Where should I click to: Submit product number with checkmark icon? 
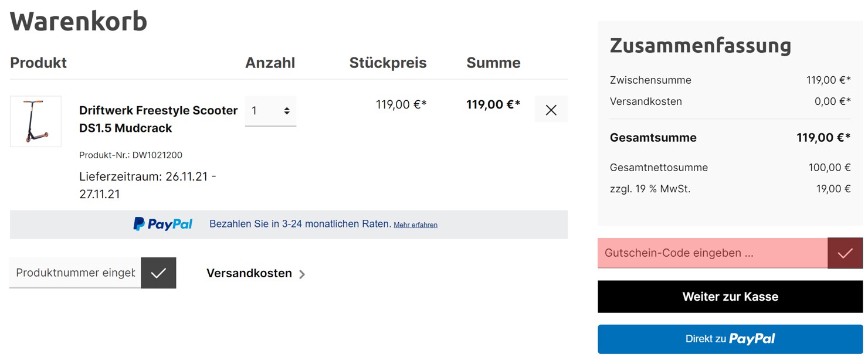pyautogui.click(x=158, y=273)
